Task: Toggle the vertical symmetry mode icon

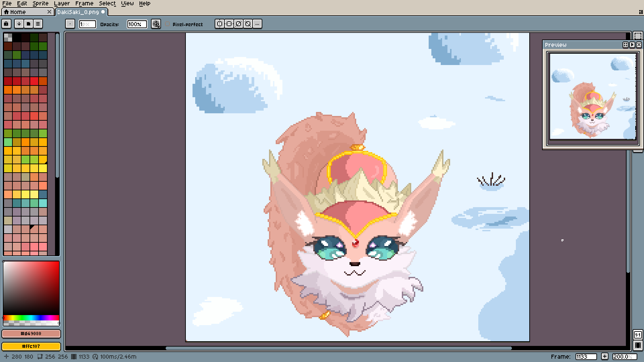Action: click(229, 24)
